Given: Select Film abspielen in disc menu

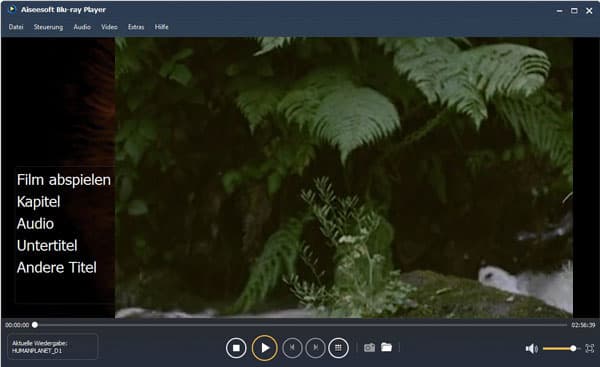Looking at the screenshot, I should pyautogui.click(x=64, y=180).
